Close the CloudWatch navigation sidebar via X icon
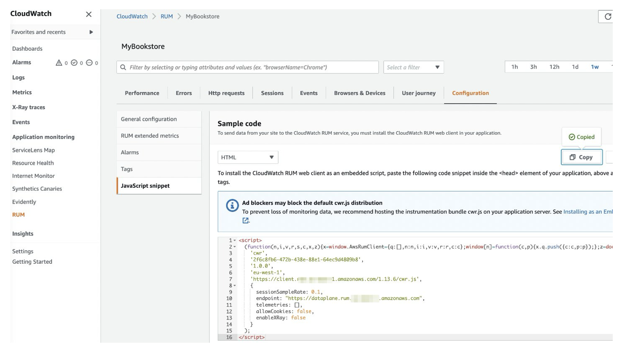644x352 pixels. tap(89, 13)
